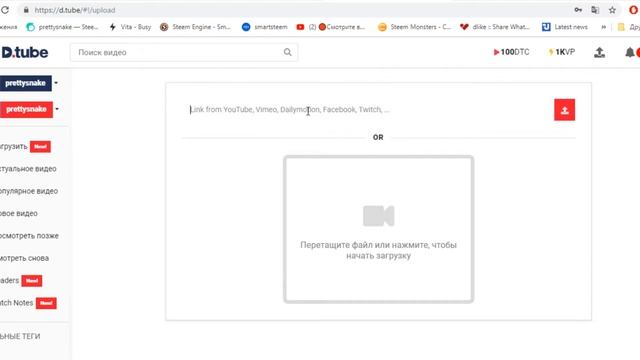This screenshot has width=640, height=360.
Task: Click the address bar URL
Action: (75, 10)
